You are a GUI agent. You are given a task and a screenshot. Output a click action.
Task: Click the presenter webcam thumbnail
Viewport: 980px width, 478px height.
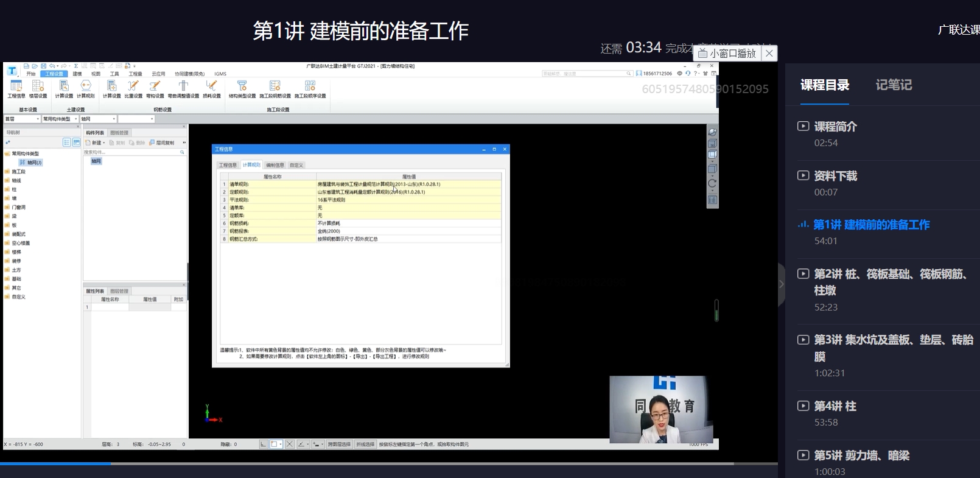(x=661, y=409)
